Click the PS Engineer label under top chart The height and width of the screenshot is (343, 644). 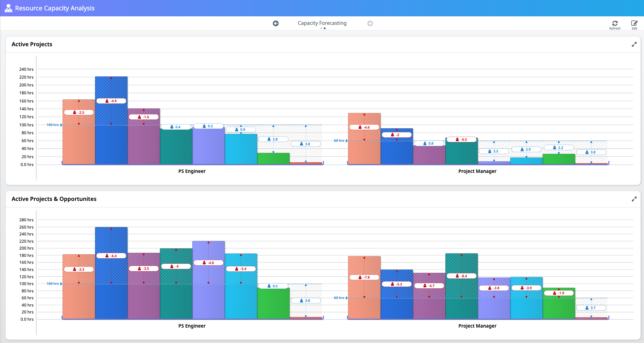click(192, 171)
